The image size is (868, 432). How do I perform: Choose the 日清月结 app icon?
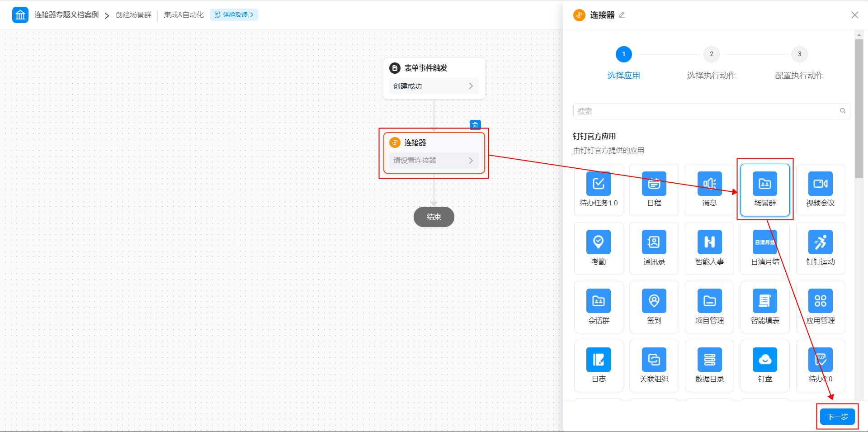pyautogui.click(x=765, y=242)
